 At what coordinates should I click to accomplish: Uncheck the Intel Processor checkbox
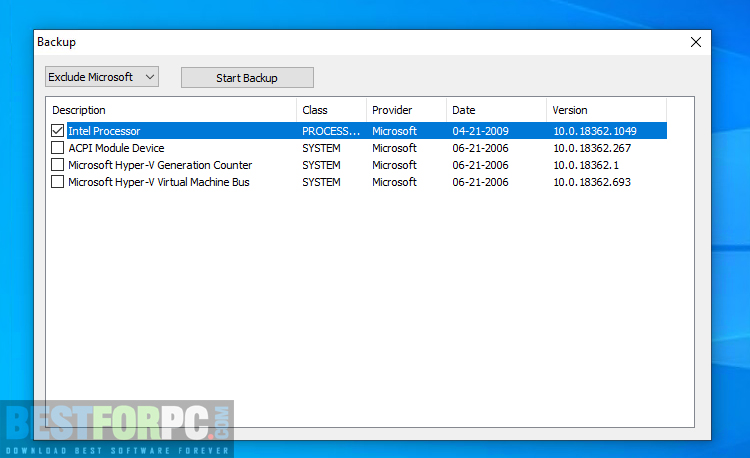tap(57, 131)
